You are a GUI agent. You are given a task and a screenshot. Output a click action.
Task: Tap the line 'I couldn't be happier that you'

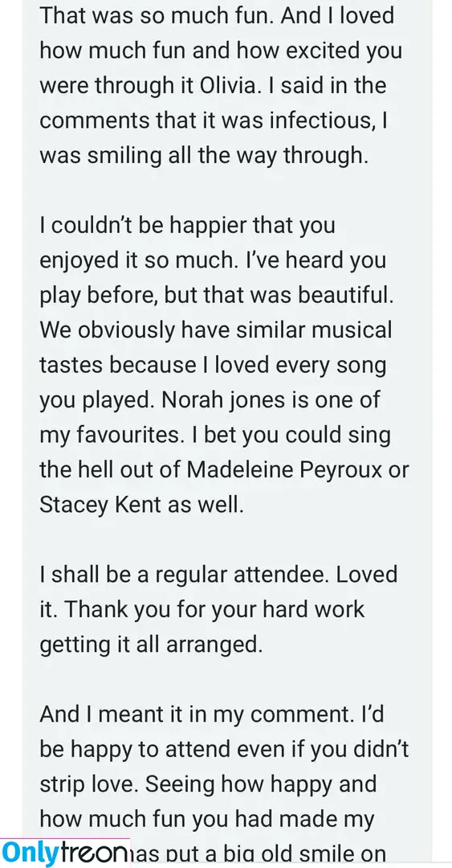[x=187, y=226]
